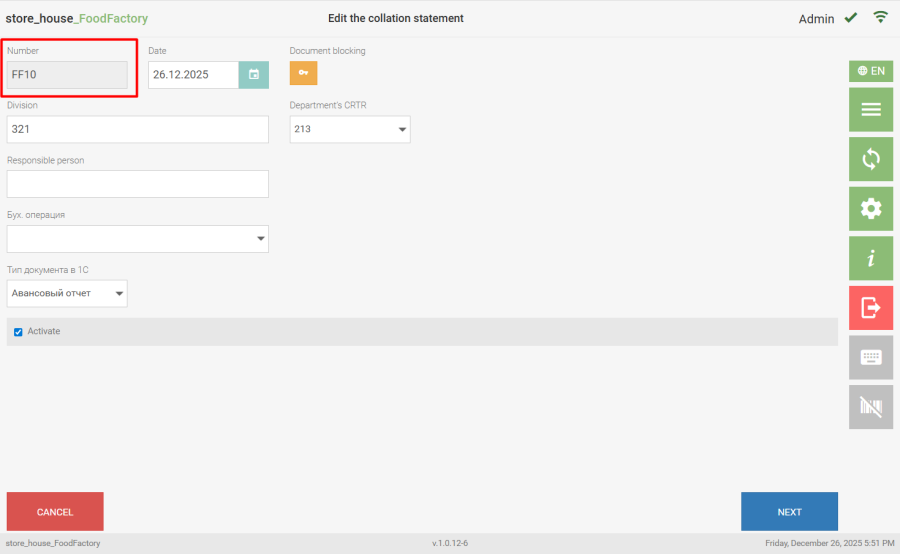Uncheck the Activate checkbox

pyautogui.click(x=18, y=332)
